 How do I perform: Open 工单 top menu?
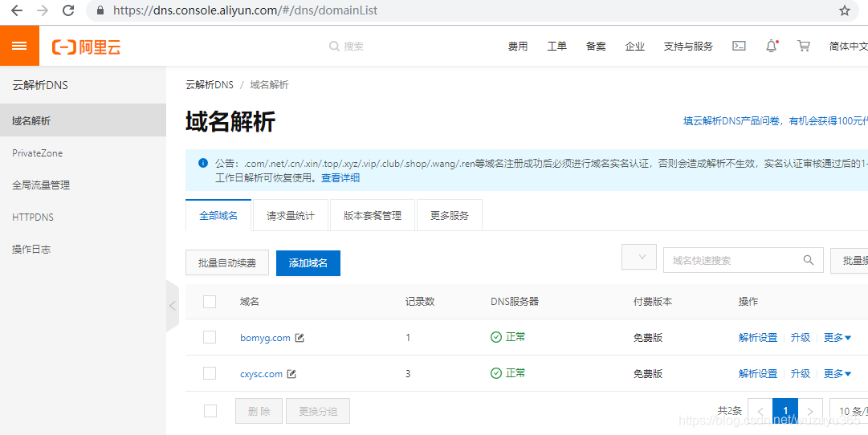557,47
